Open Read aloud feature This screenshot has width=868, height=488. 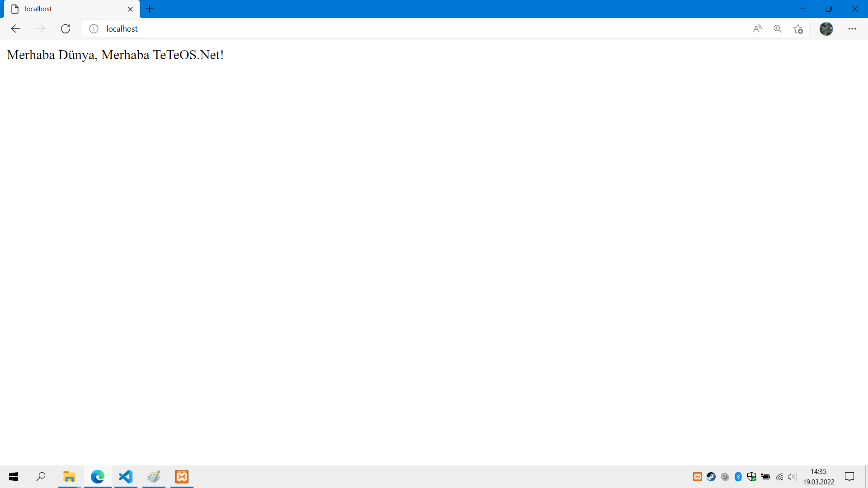point(757,29)
